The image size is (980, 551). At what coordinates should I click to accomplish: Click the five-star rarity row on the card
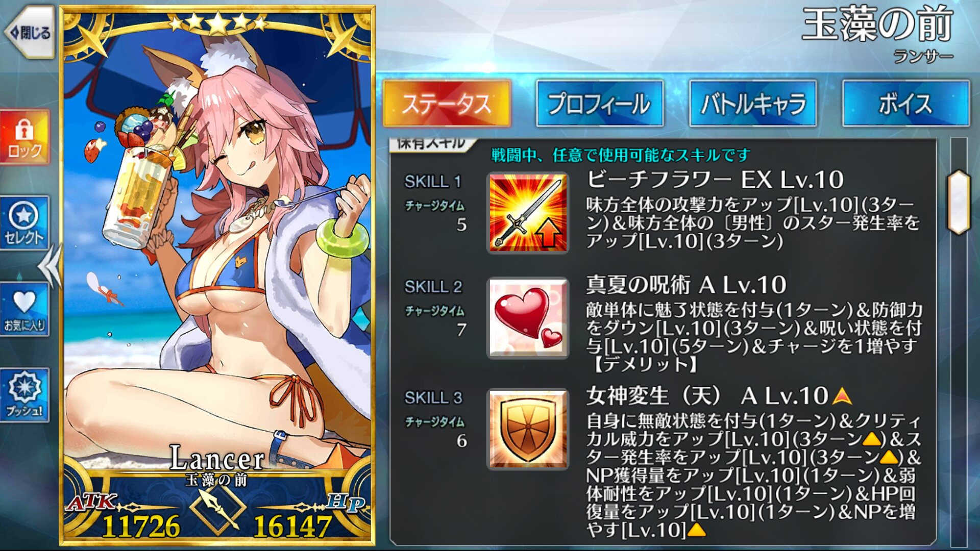[218, 23]
